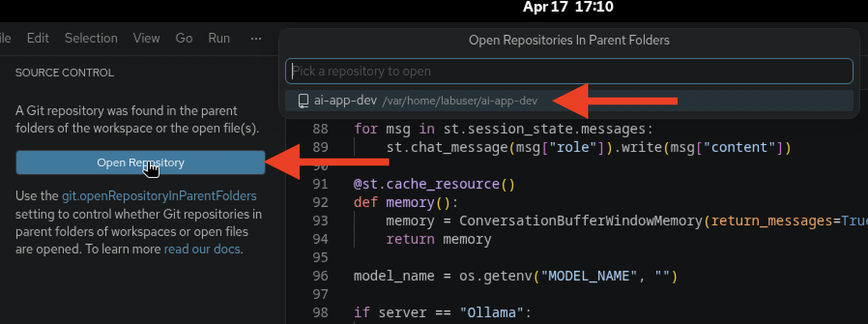Click the "return memory" statement

(x=438, y=239)
